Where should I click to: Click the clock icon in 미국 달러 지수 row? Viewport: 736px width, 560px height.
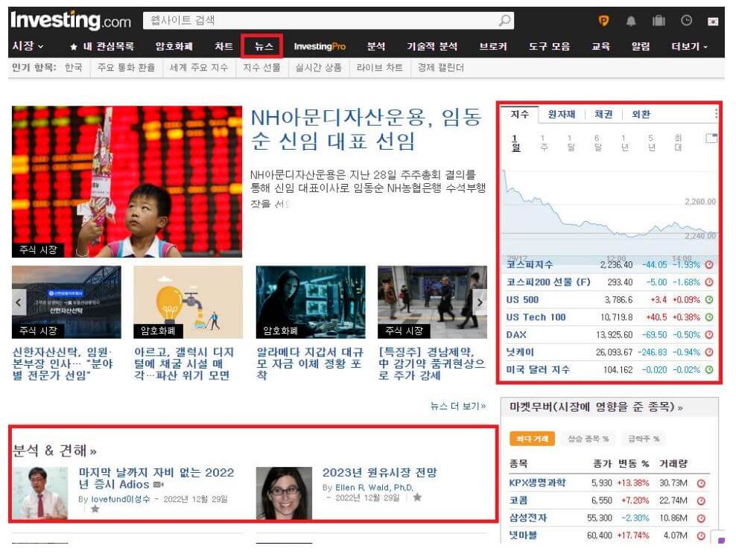tap(709, 370)
